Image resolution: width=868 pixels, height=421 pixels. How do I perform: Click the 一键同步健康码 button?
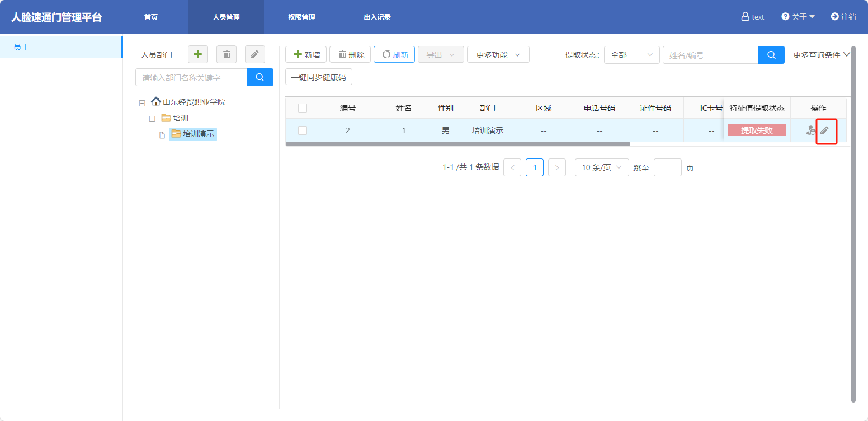point(318,77)
